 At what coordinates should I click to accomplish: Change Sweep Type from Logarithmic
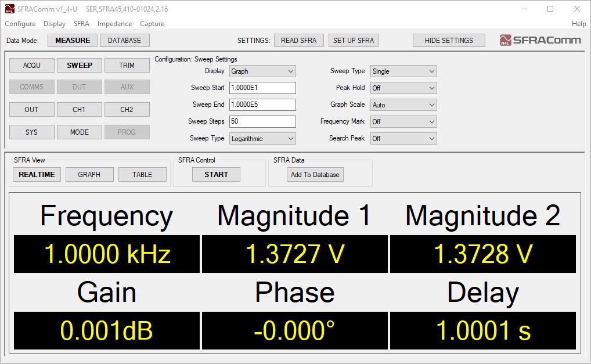click(262, 138)
